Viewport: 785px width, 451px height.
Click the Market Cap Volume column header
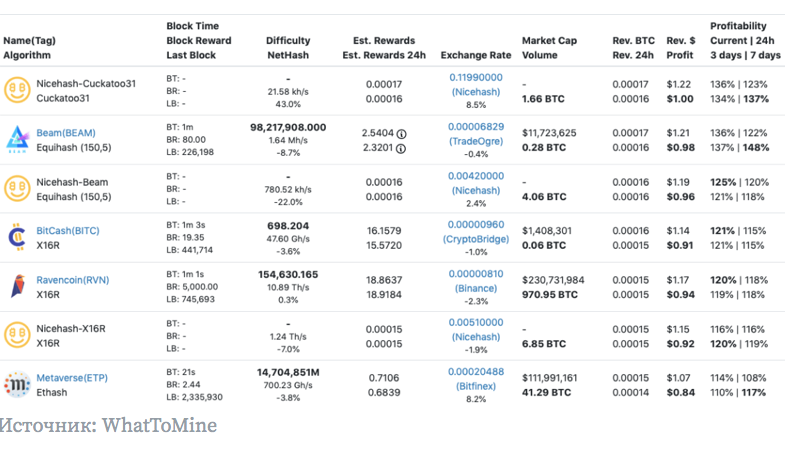coord(551,48)
